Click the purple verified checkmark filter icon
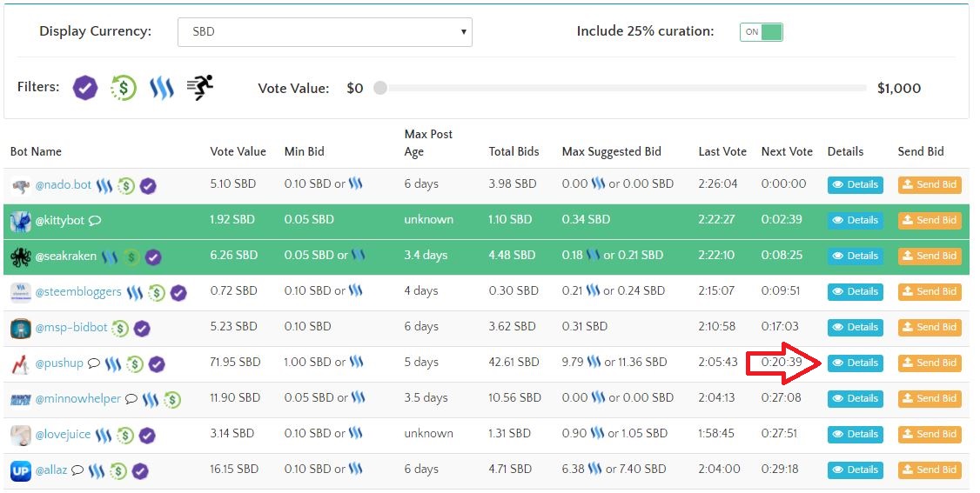980x493 pixels. point(85,88)
